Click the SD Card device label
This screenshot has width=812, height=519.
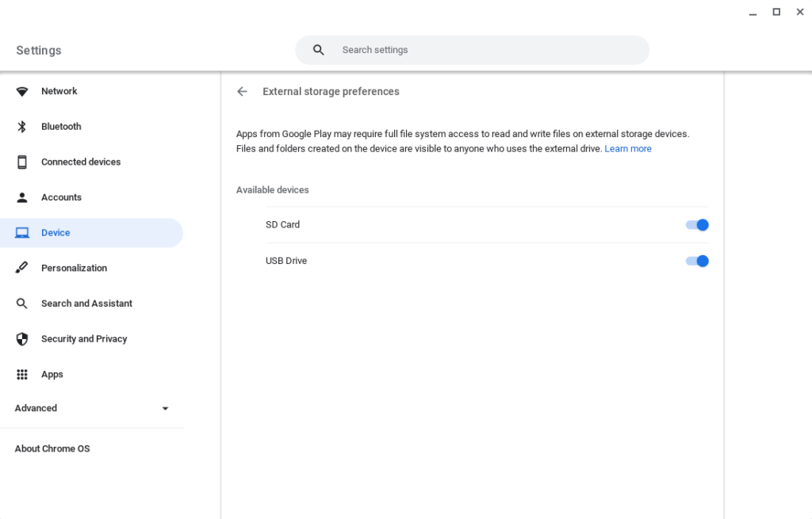[283, 224]
